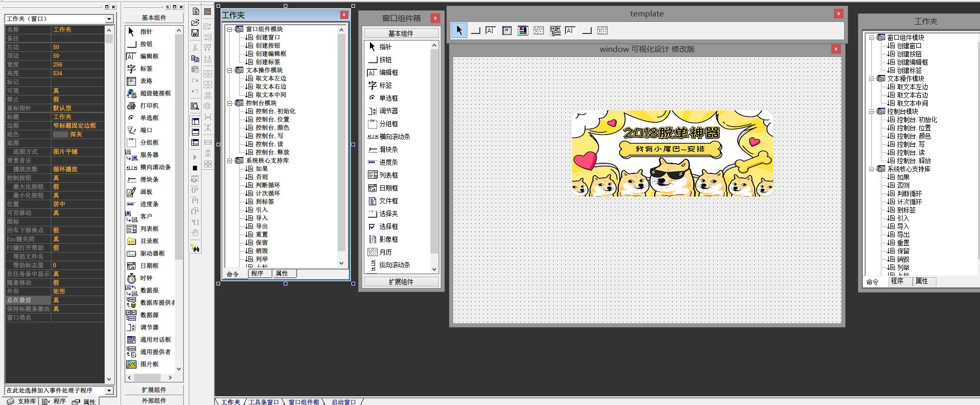Viewport: 980px width, 405px height.
Task: Collapse 控制台模块 in selected 工作夹 window
Action: [x=230, y=103]
